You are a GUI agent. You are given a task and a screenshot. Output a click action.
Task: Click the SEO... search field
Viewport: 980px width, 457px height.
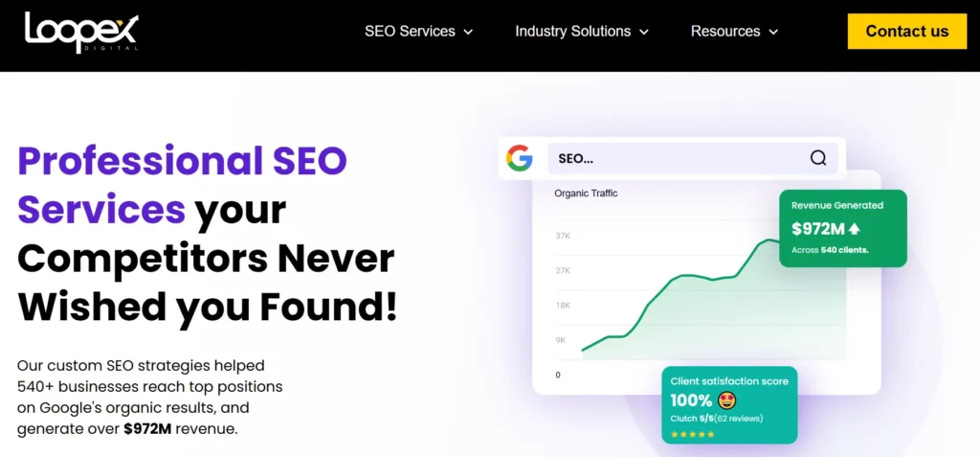(x=670, y=158)
